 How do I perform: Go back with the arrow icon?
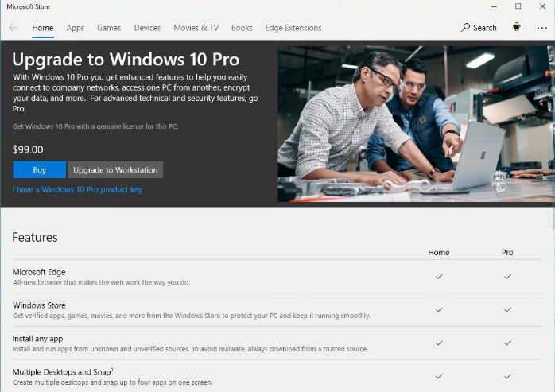click(x=13, y=28)
